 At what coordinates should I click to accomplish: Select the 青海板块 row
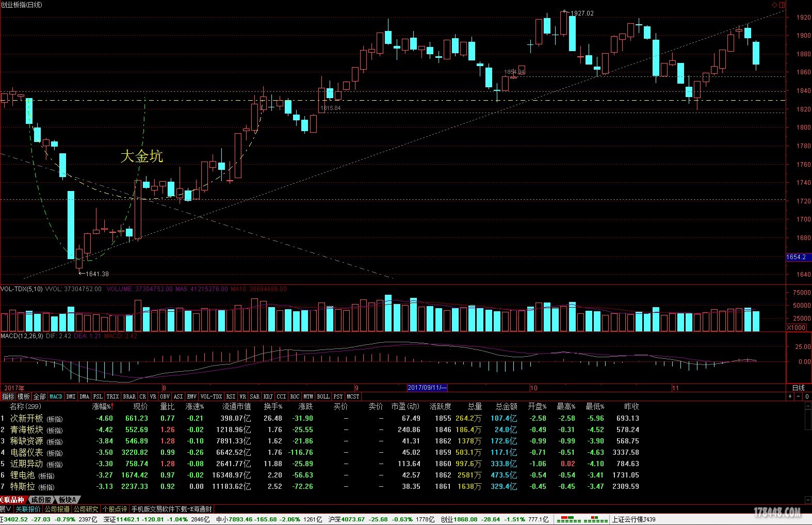coord(320,430)
